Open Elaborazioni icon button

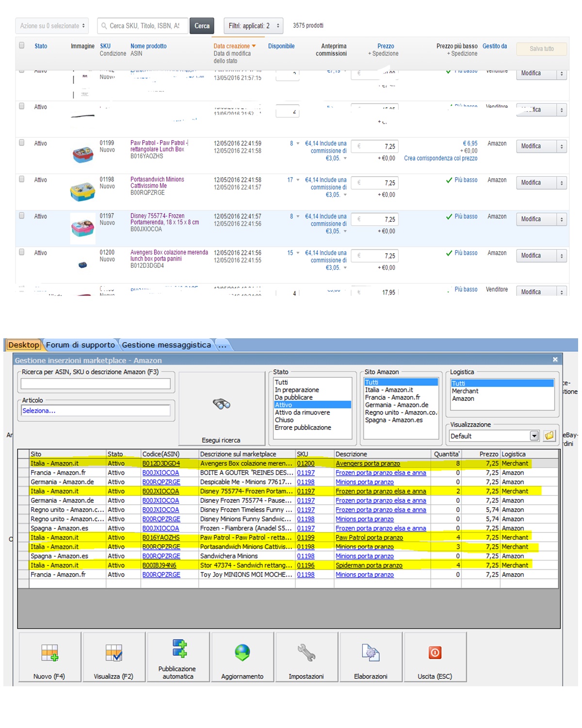point(371,658)
